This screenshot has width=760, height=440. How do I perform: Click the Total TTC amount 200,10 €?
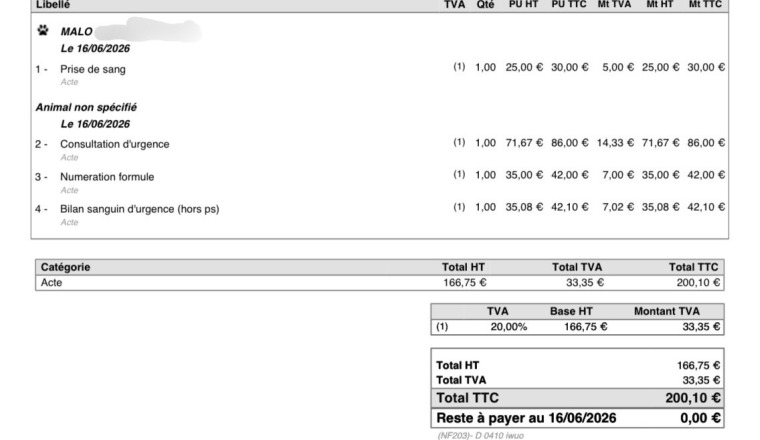[693, 398]
